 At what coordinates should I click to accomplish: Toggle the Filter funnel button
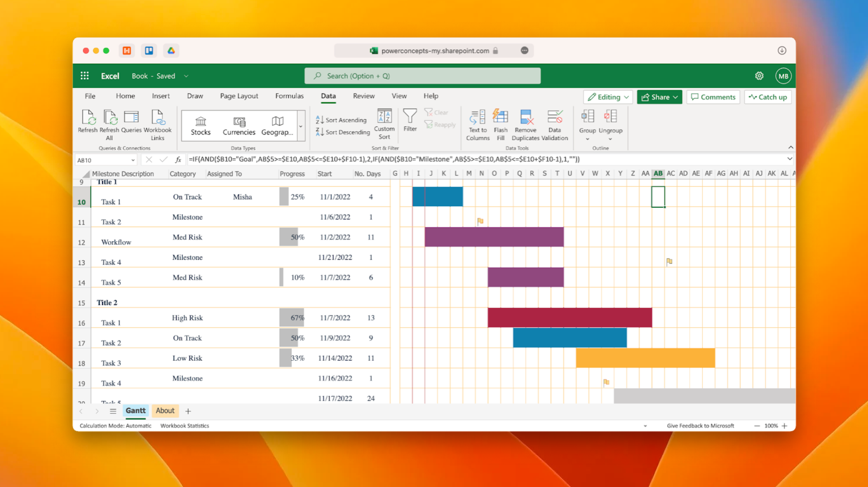point(410,121)
